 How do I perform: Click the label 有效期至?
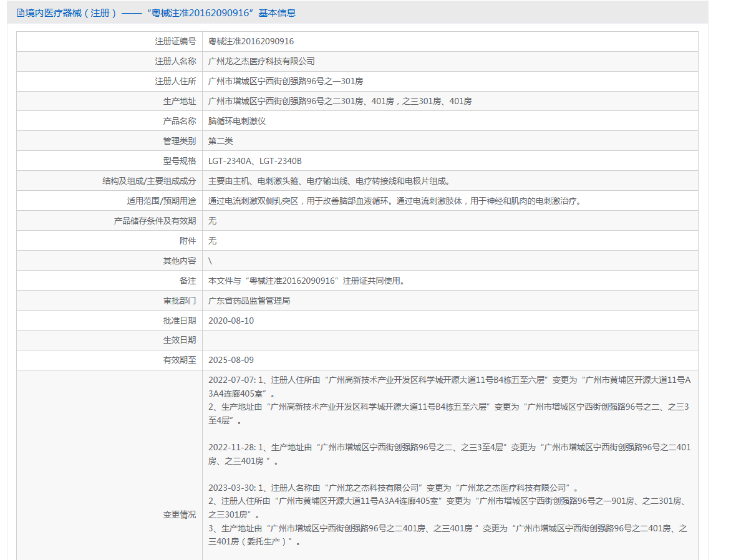179,360
